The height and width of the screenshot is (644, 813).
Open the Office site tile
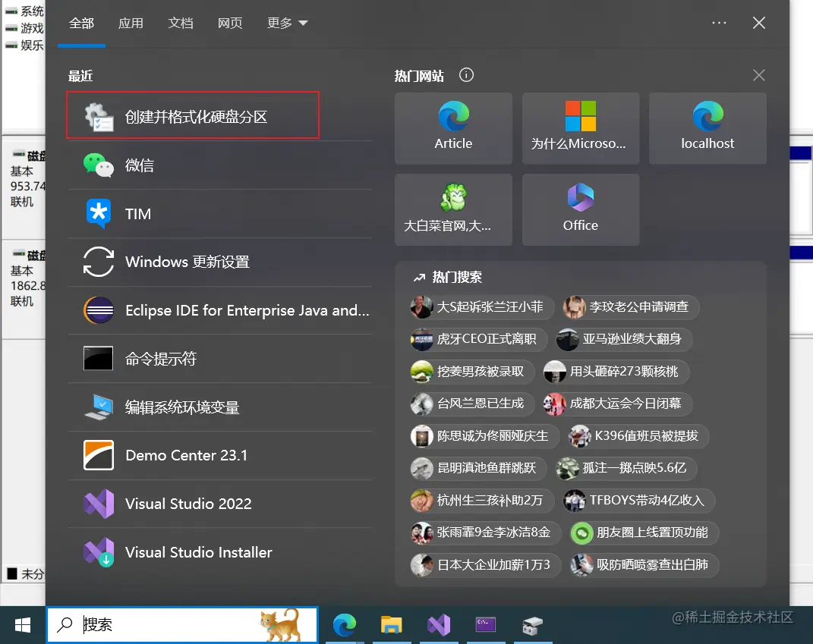[x=581, y=210]
